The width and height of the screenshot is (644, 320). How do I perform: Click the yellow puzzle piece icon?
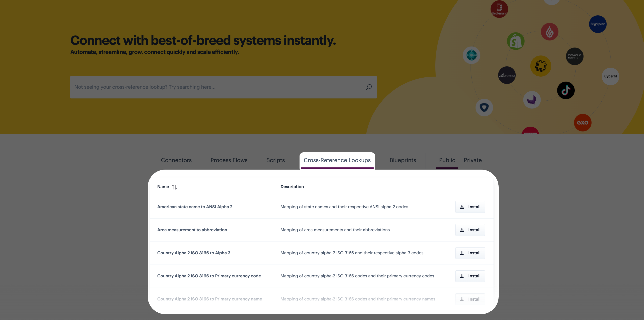[x=540, y=66]
